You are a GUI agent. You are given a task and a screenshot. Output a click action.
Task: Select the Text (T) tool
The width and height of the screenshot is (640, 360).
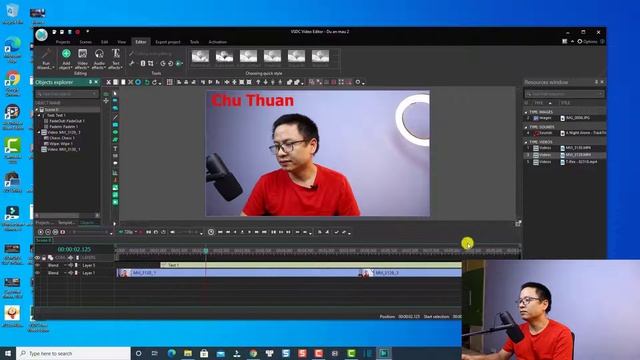[115, 148]
